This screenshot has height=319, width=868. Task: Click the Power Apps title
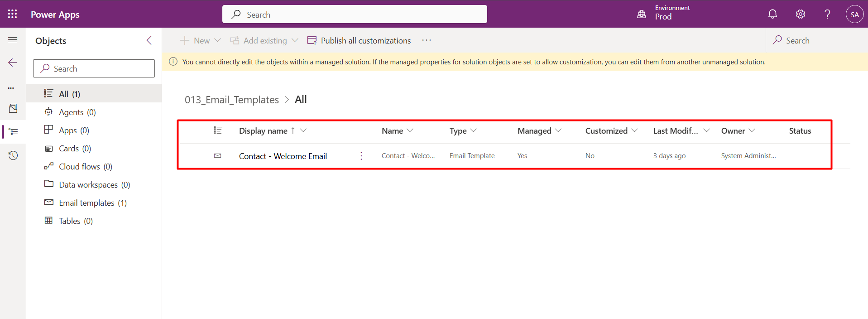coord(55,14)
